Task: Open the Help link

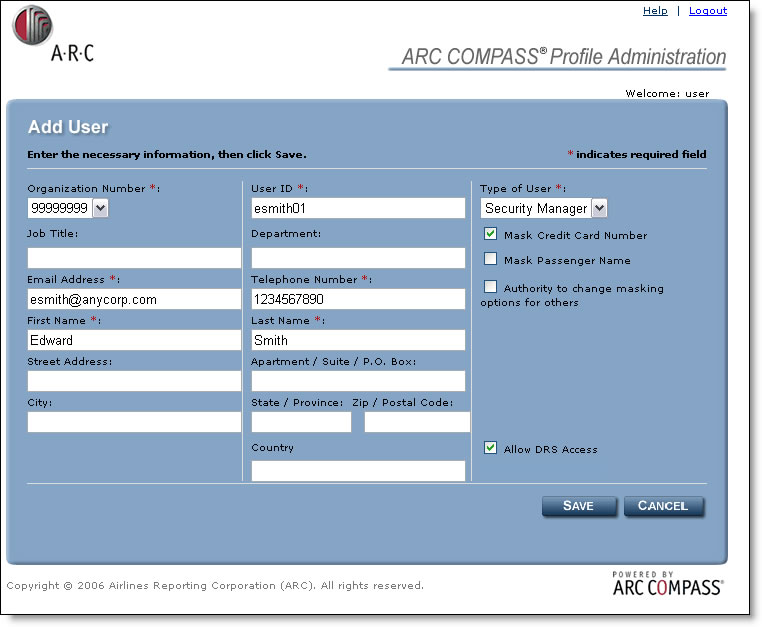Action: [x=655, y=11]
